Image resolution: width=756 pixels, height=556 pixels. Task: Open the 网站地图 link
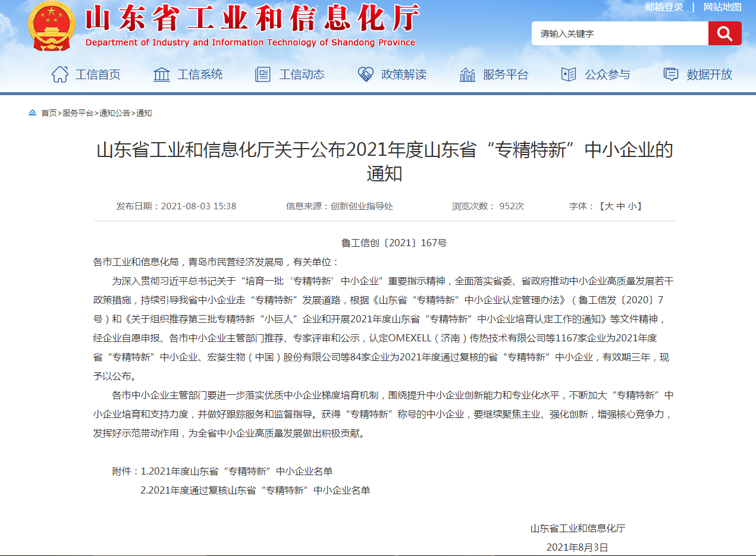coord(722,7)
